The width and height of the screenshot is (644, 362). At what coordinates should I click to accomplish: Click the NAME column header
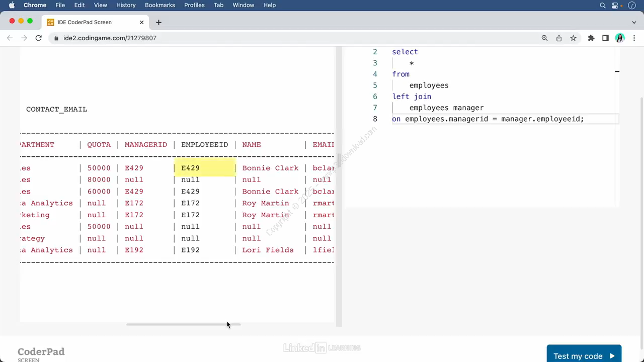click(x=252, y=145)
